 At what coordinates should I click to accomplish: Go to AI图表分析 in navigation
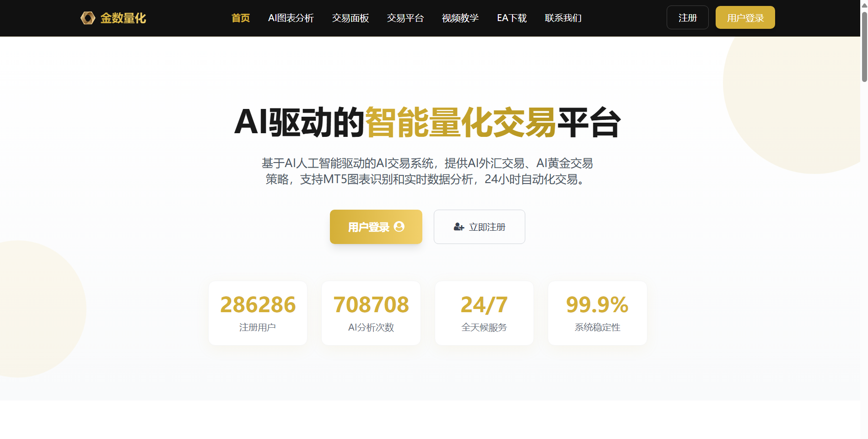[x=291, y=18]
